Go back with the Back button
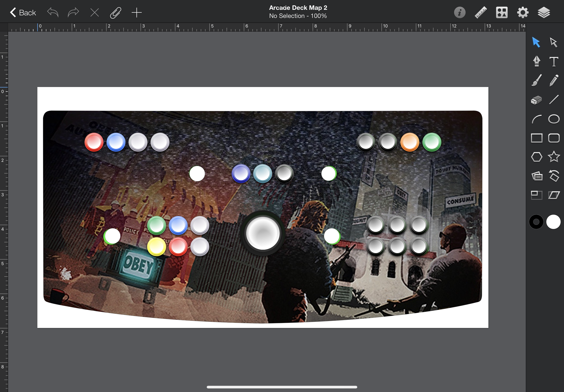The width and height of the screenshot is (564, 392). pos(23,12)
